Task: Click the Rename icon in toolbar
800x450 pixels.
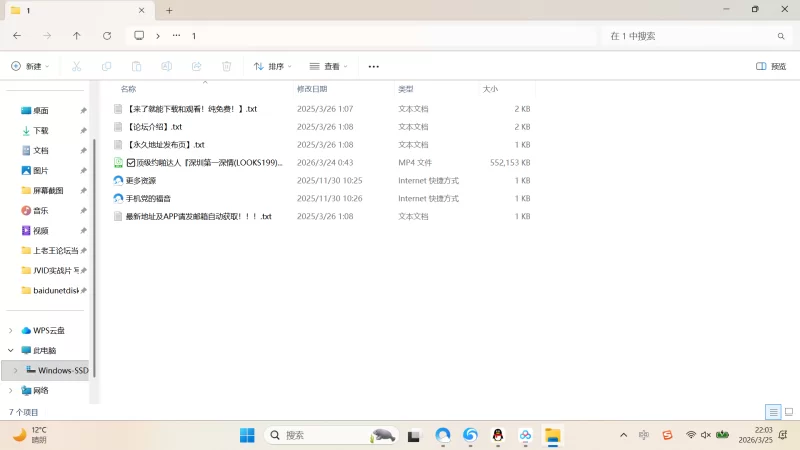Action: [x=167, y=66]
